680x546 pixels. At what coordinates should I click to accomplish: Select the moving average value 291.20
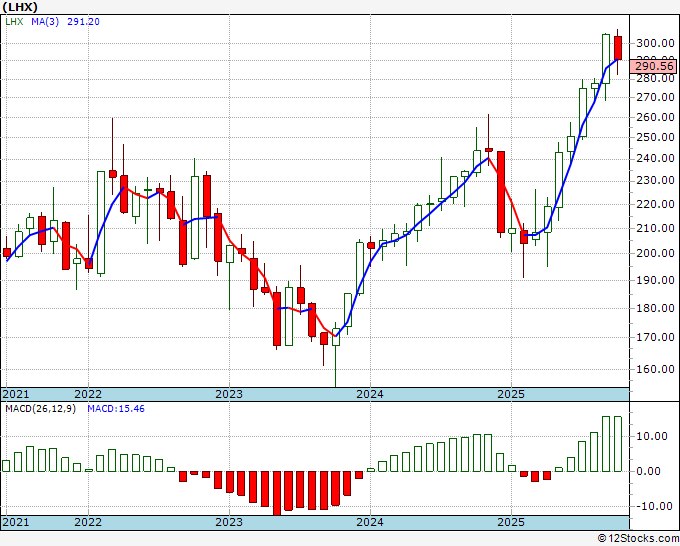click(83, 22)
